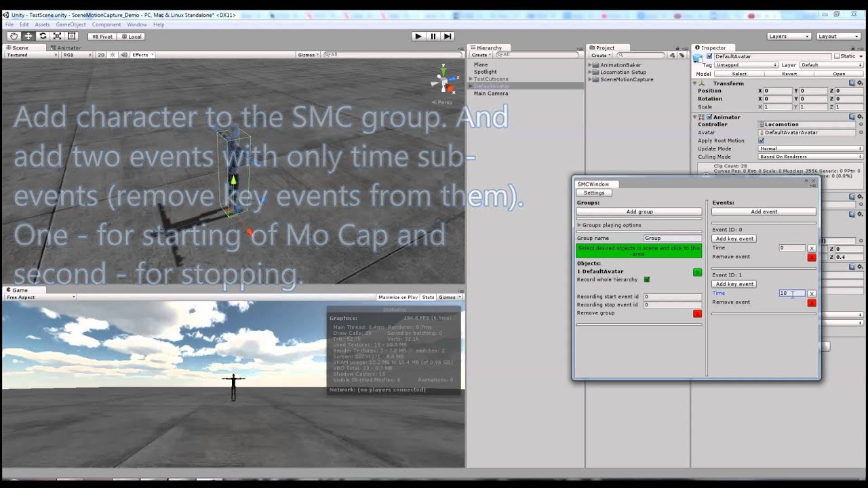
Task: Open the Layers dropdown
Action: 789,36
